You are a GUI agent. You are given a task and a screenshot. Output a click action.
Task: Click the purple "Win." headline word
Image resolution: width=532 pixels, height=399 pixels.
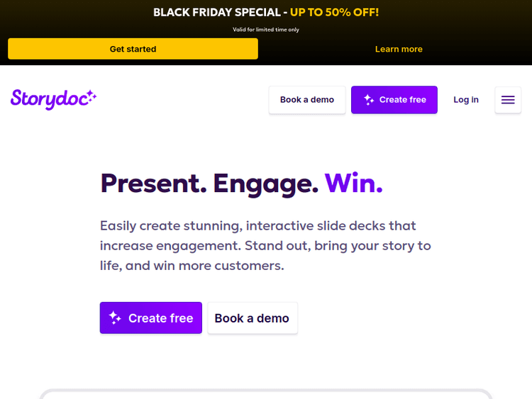point(353,183)
